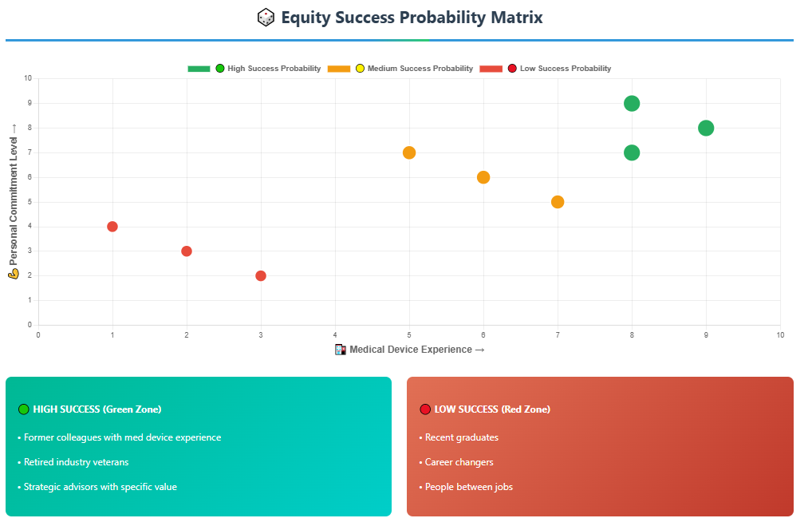Click the 'Career changers' bullet text
812x526 pixels.
pyautogui.click(x=459, y=462)
